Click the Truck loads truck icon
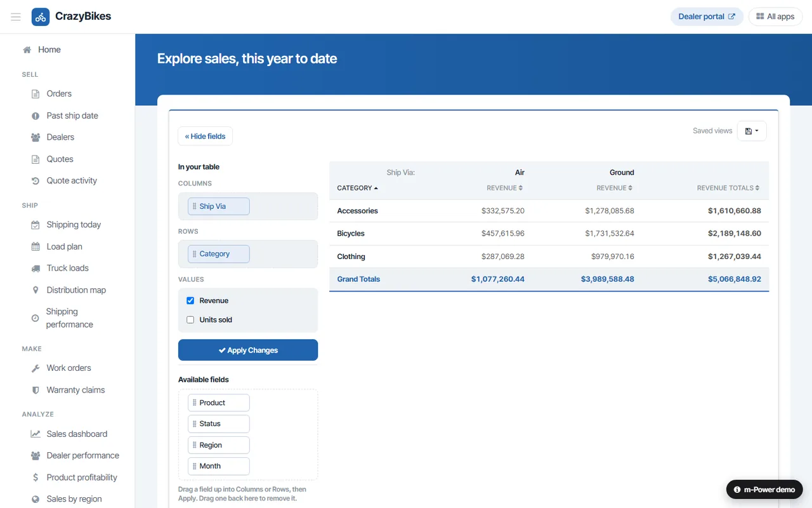Screen dimensions: 812x508 click(x=36, y=269)
